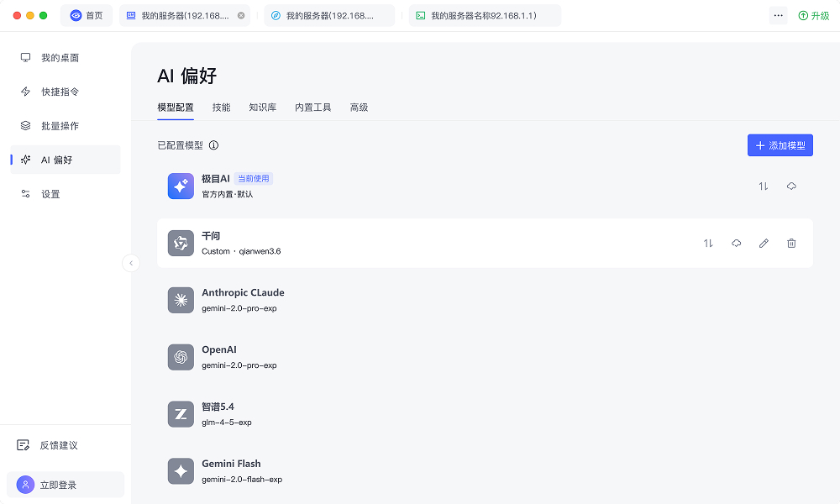840x504 pixels.
Task: Click sort icon in 千问 row
Action: click(708, 243)
